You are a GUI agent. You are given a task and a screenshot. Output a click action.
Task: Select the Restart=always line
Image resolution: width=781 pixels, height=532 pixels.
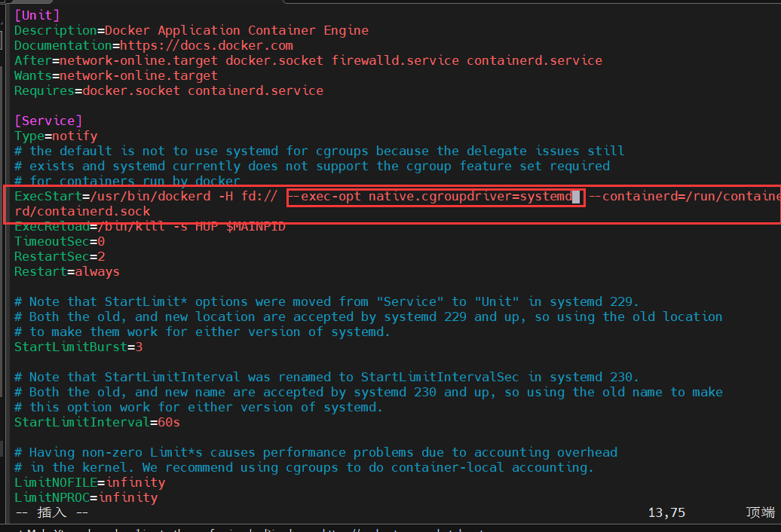(66, 271)
